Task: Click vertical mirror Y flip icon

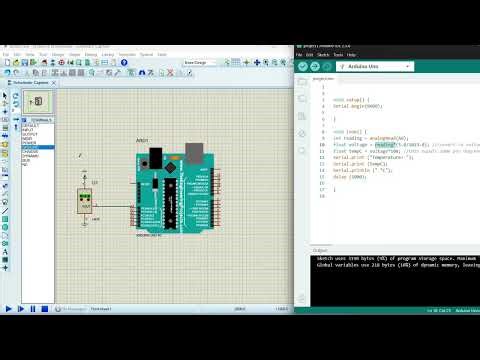Action: coord(16,127)
